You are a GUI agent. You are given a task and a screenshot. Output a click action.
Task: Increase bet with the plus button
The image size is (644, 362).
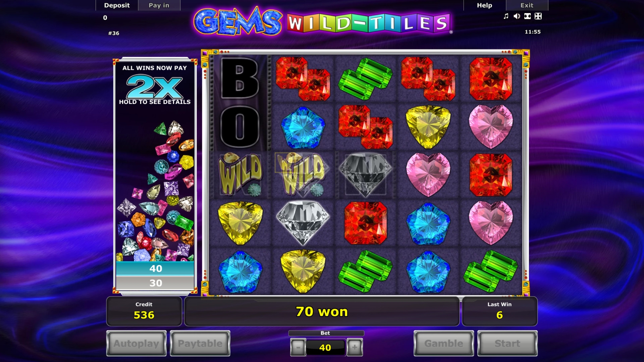[x=355, y=347]
